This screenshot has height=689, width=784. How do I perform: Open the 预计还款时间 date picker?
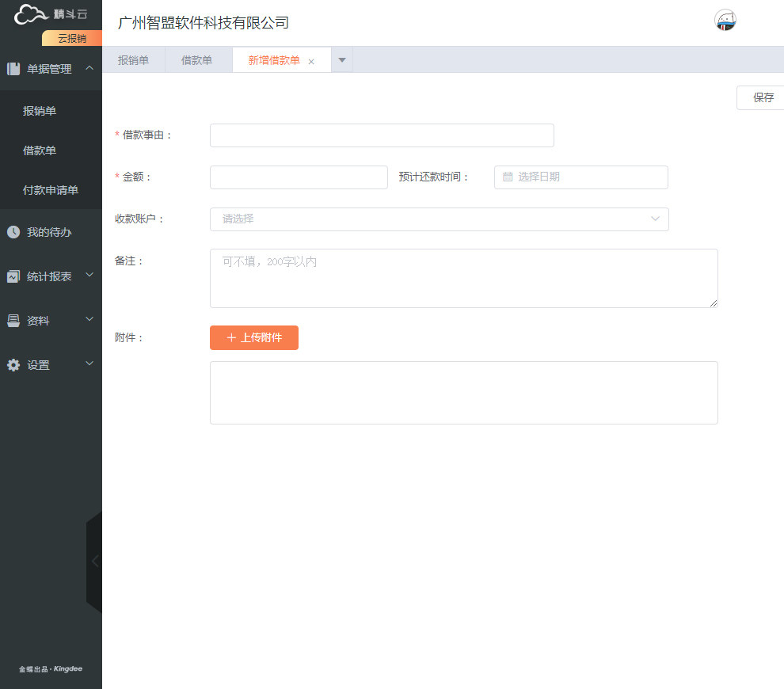[x=581, y=177]
